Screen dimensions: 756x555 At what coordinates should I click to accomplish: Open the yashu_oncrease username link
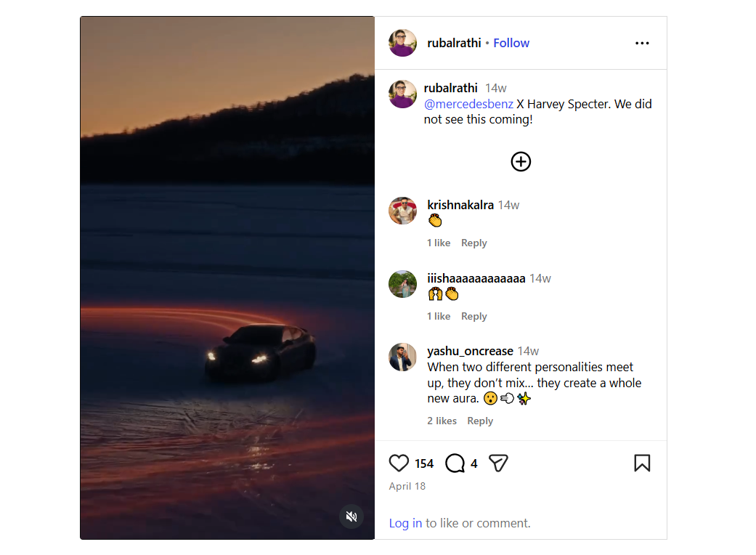[470, 351]
